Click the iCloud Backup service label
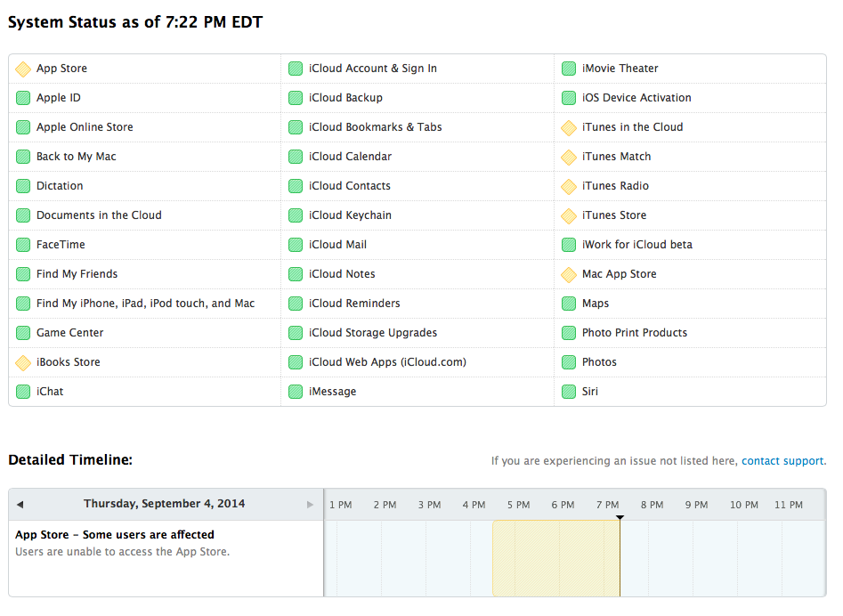Viewport: 843px width, 616px height. [345, 98]
